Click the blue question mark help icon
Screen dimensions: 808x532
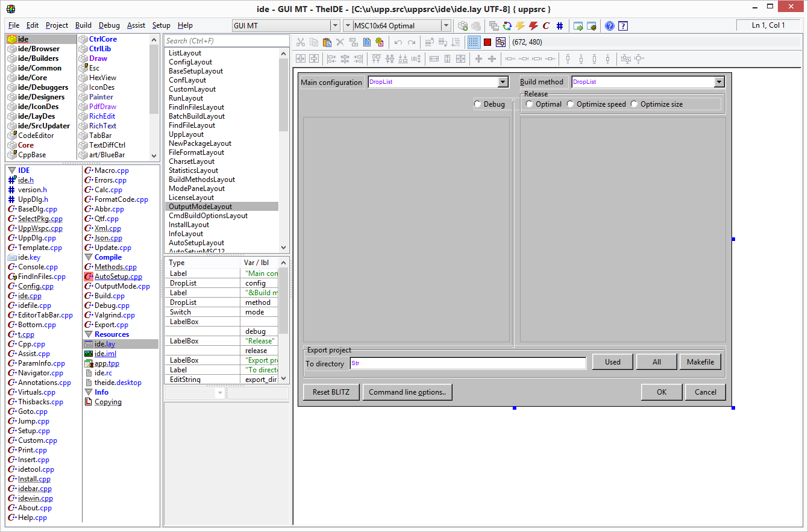(x=610, y=26)
